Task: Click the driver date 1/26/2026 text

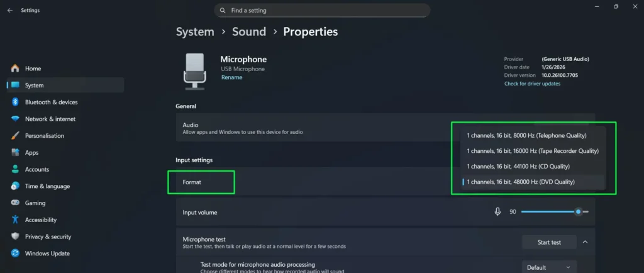Action: pos(552,67)
